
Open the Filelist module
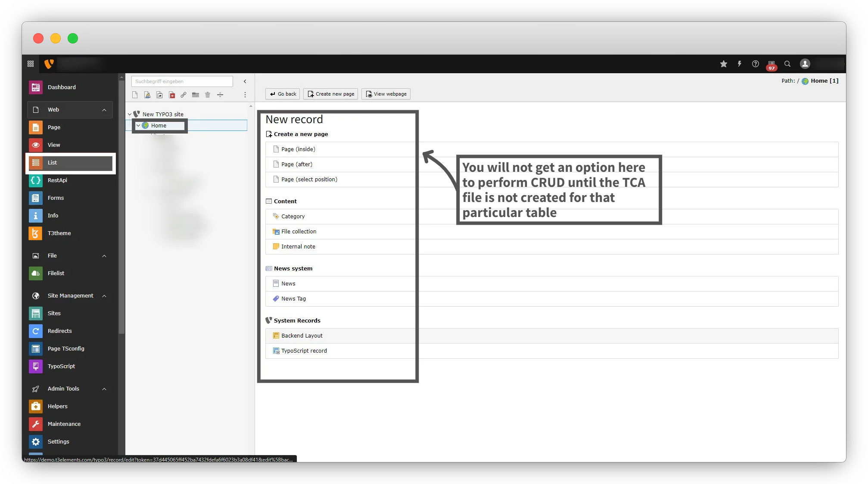56,273
